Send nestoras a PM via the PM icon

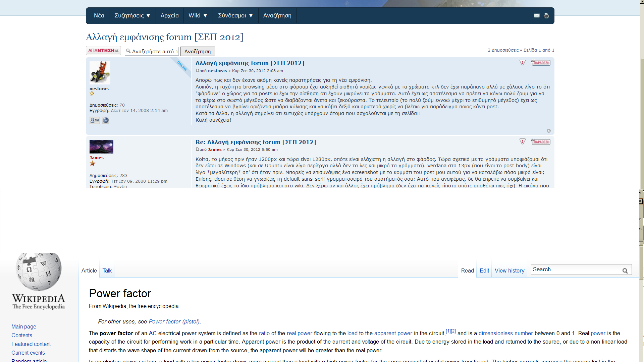click(95, 120)
